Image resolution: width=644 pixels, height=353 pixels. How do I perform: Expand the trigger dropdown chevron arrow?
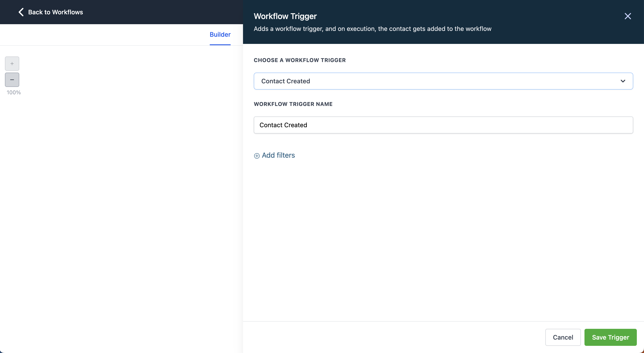(x=623, y=81)
